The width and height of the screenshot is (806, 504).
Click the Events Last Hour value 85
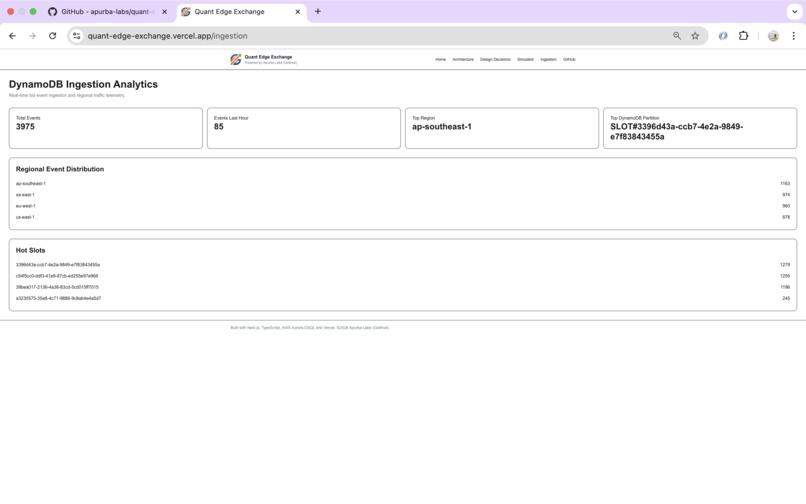[x=218, y=127]
